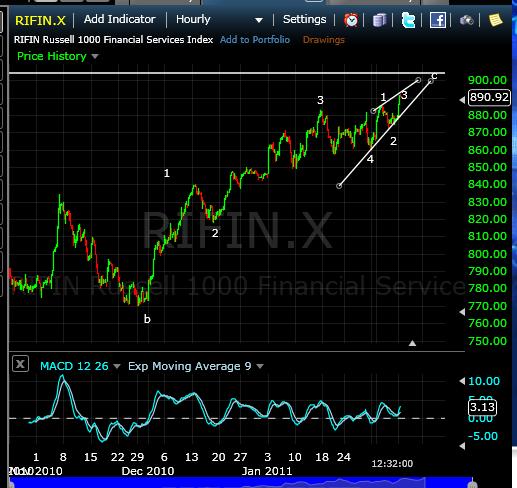Click the database stack icon

pos(379,20)
